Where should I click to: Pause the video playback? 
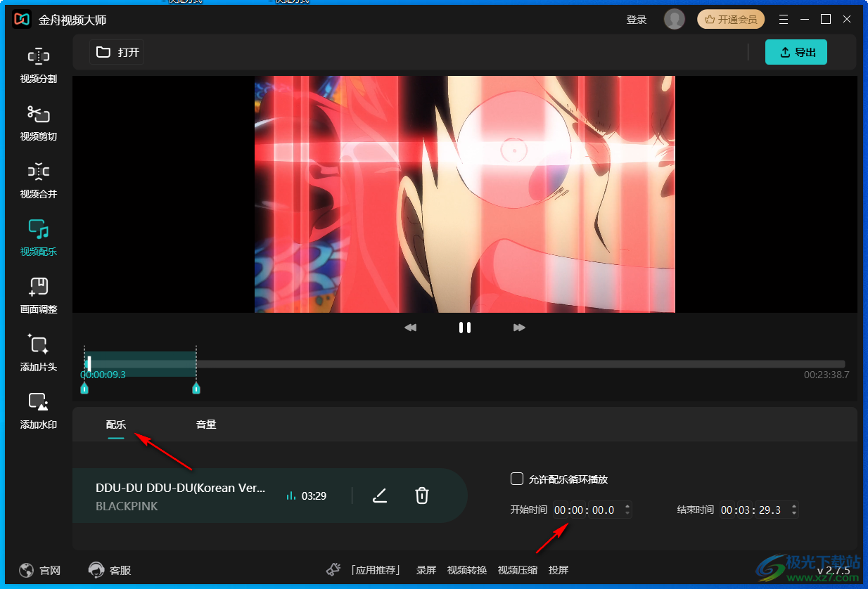(x=465, y=328)
